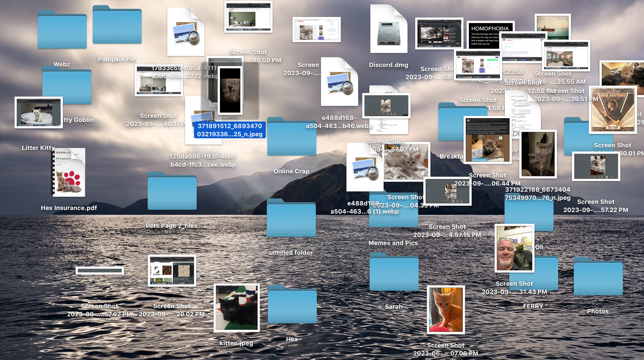The image size is (644, 360).
Task: Select the Screen Shot 35.55 AM boat thumbnail
Action: 552,27
